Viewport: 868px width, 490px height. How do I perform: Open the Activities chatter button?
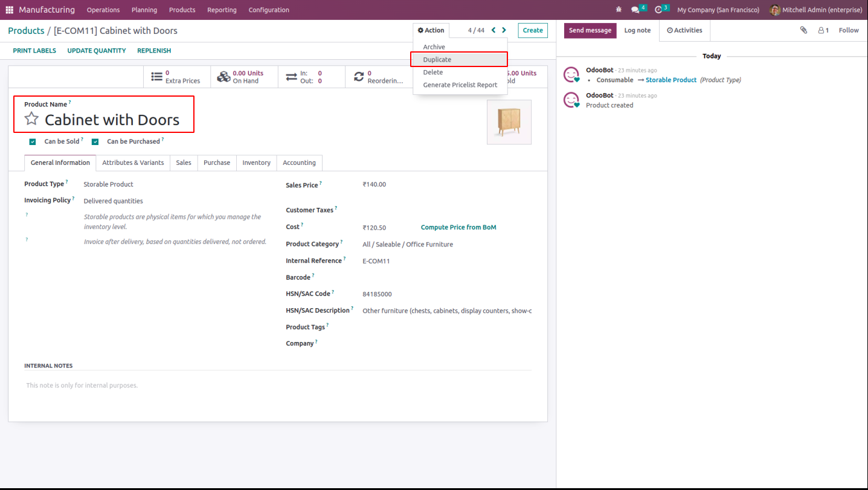coord(685,30)
